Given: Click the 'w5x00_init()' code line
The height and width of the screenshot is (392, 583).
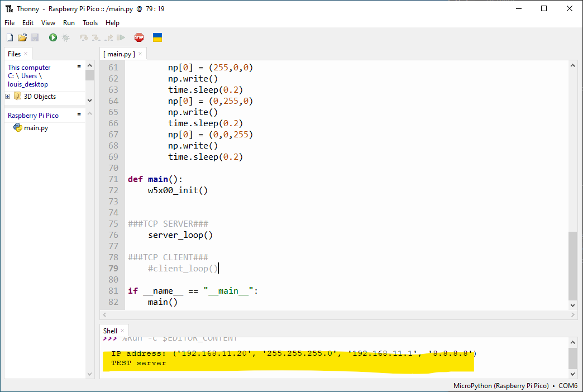Looking at the screenshot, I should coord(178,190).
